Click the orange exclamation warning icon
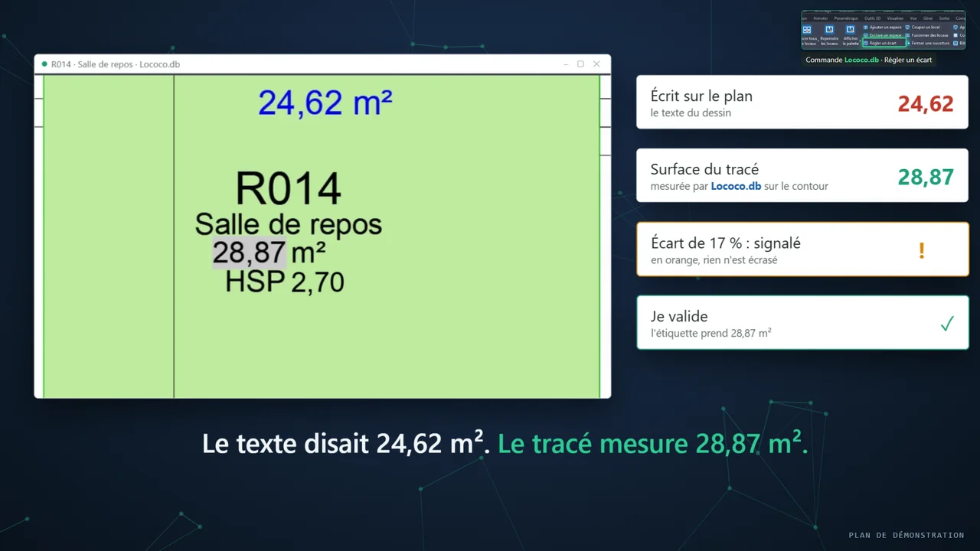This screenshot has width=980, height=551. [922, 250]
